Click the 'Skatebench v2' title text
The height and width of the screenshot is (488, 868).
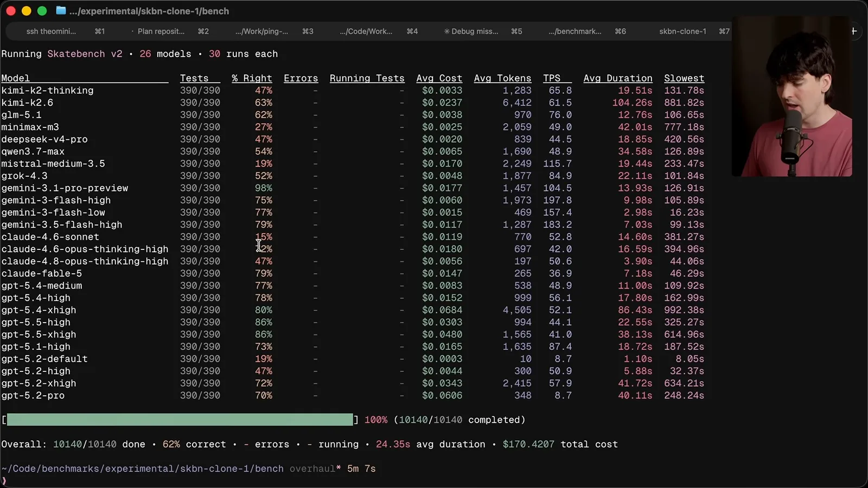click(85, 54)
